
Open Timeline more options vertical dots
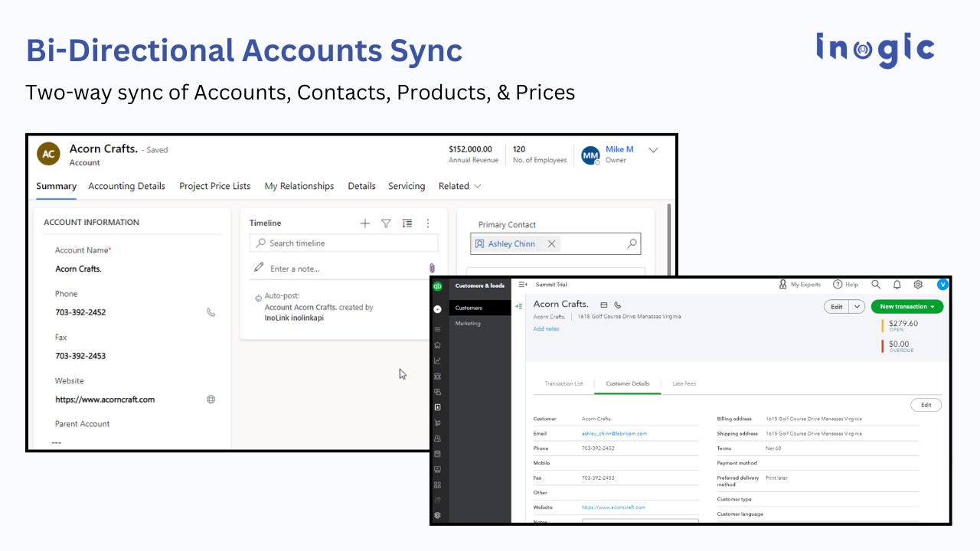click(428, 223)
